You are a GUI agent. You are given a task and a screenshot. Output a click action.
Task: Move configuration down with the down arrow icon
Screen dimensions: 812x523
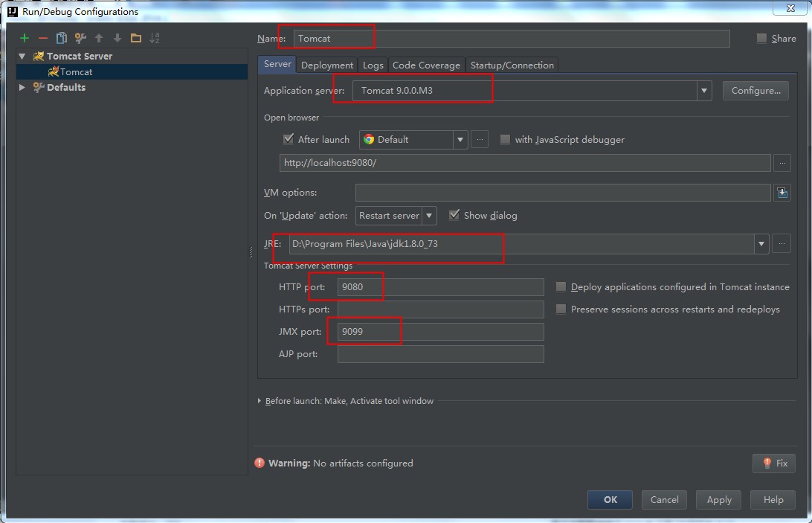coord(117,38)
